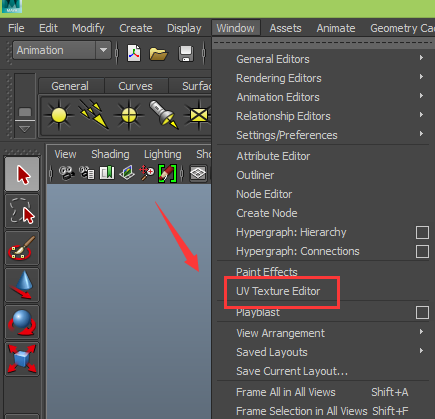Open the Attribute Editor

point(273,156)
